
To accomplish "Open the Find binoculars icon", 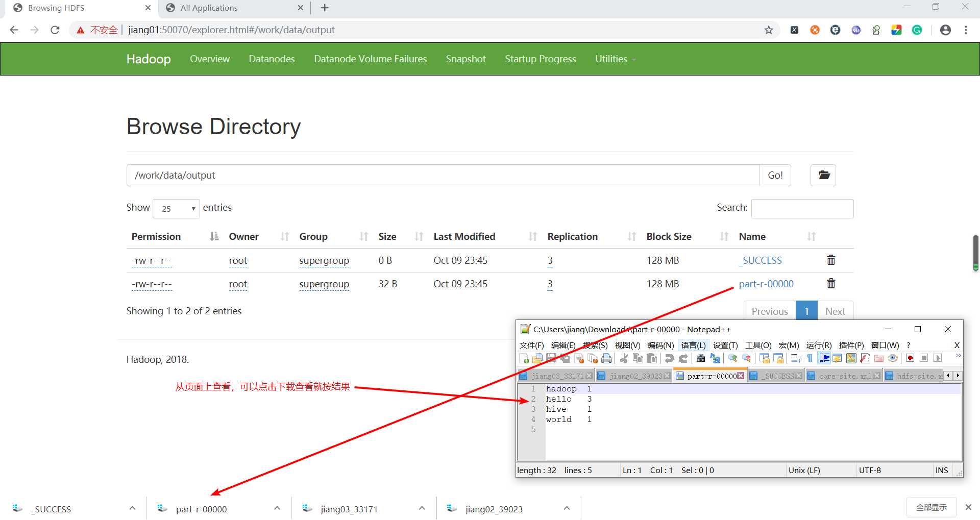I will pos(701,358).
